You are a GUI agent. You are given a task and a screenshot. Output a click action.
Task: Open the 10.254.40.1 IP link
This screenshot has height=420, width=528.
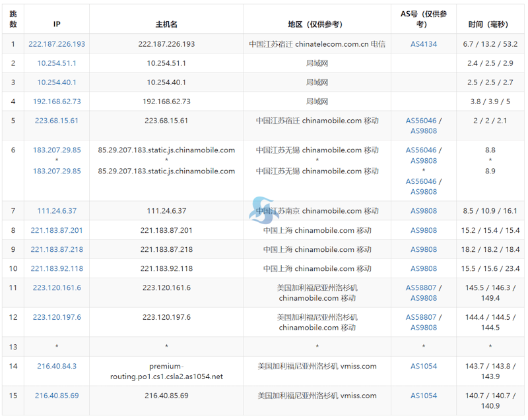[57, 82]
